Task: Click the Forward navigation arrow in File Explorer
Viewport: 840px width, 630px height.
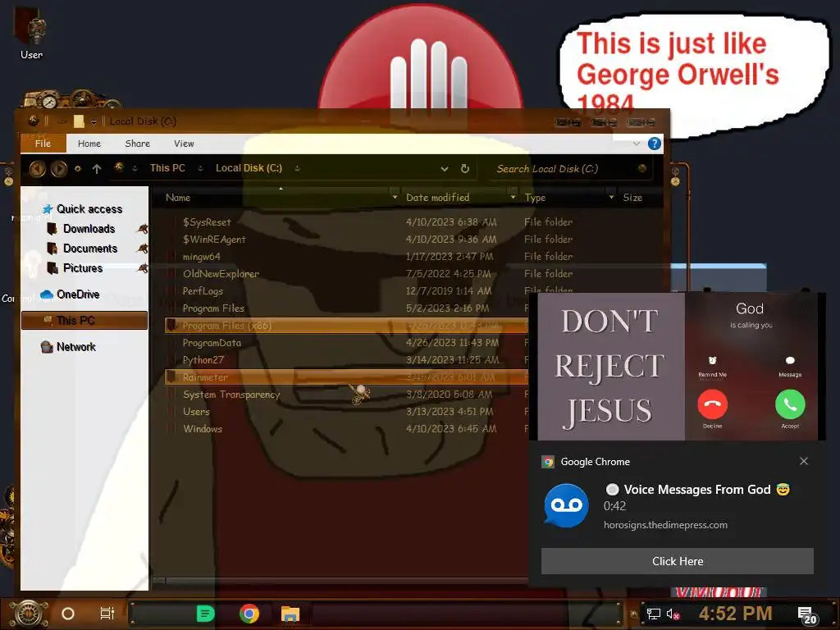Action: click(x=59, y=169)
